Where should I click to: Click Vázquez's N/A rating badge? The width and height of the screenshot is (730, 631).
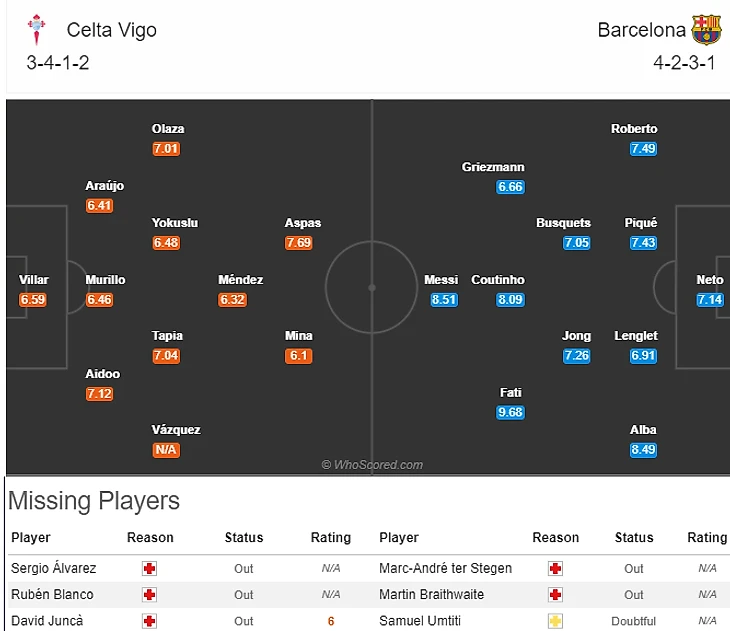166,450
